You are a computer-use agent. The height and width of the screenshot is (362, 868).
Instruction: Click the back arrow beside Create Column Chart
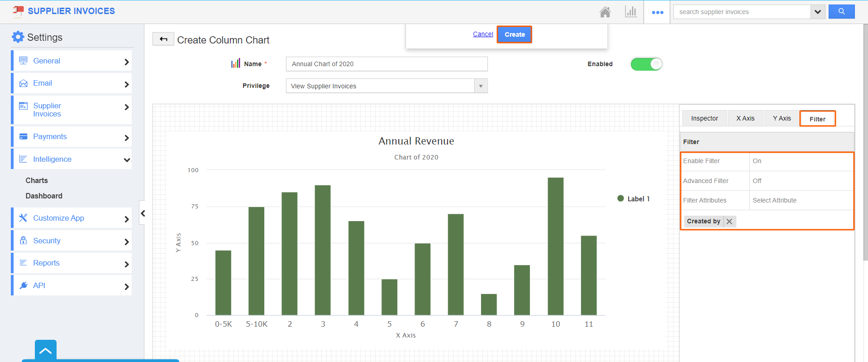(x=163, y=39)
